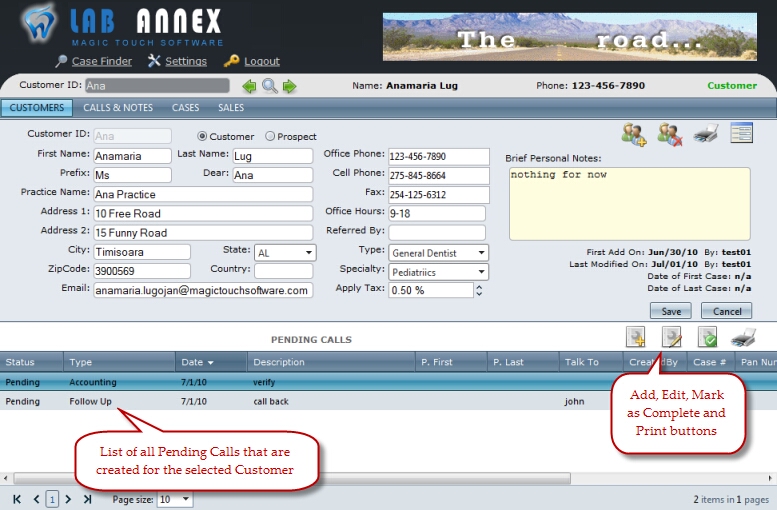Screen dimensions: 777x510
Task: Click the Save button
Action: (671, 311)
